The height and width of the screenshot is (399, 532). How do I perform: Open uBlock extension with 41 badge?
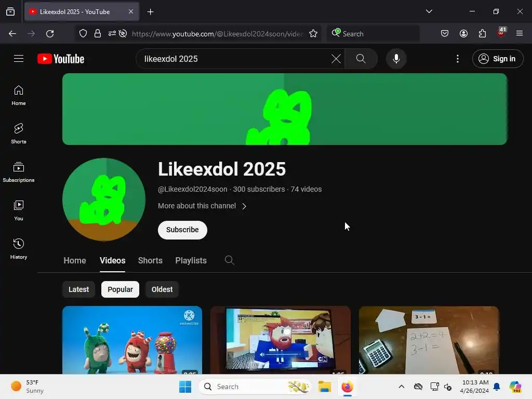[x=501, y=33]
